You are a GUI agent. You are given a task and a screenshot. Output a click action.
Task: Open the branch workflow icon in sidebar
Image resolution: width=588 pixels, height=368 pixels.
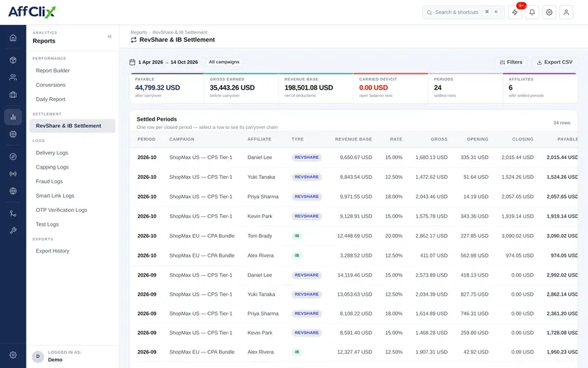point(13,213)
